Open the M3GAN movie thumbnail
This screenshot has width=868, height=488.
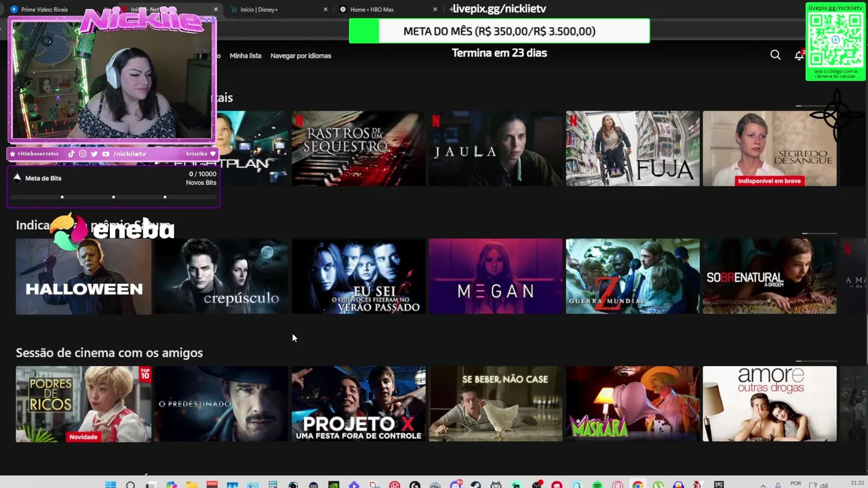[x=496, y=276]
